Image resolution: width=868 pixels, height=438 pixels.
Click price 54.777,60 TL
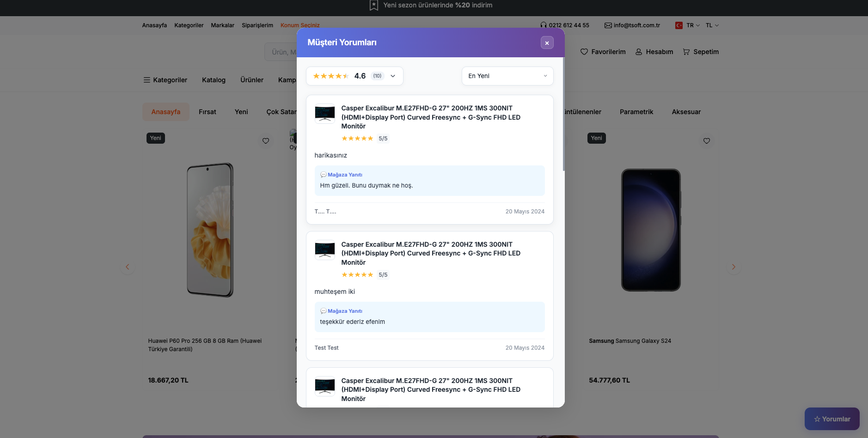609,380
